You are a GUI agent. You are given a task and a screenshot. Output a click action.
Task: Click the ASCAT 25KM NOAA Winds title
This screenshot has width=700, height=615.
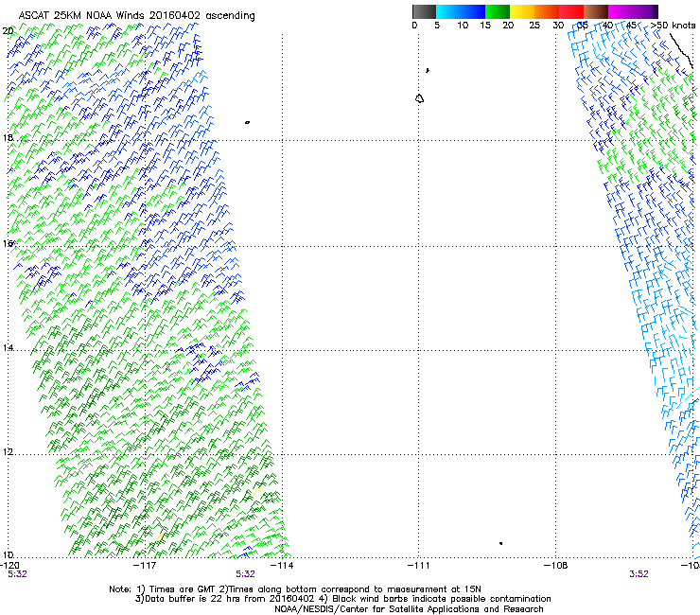[x=136, y=15]
